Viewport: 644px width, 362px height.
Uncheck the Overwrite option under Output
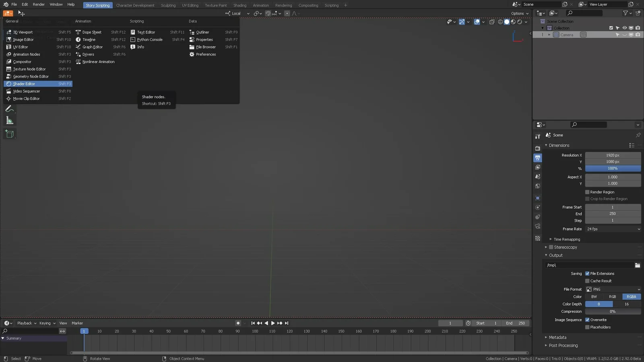pos(587,320)
